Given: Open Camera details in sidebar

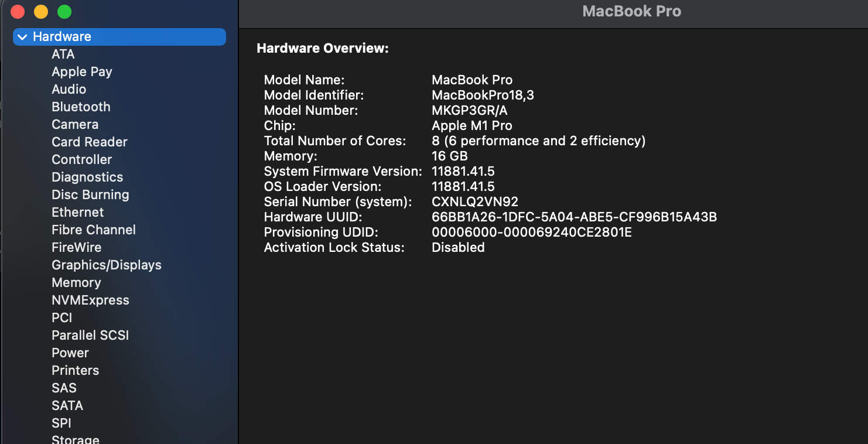Looking at the screenshot, I should click(75, 125).
